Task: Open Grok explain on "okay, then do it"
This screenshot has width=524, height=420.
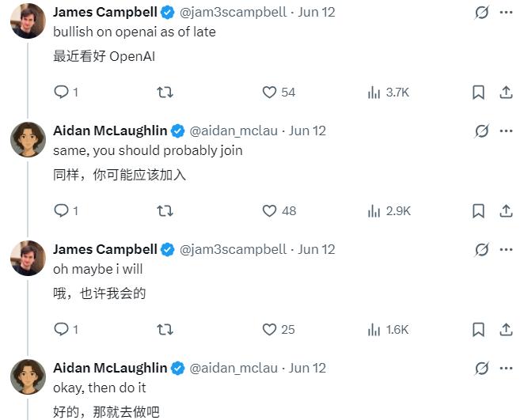Action: [481, 369]
